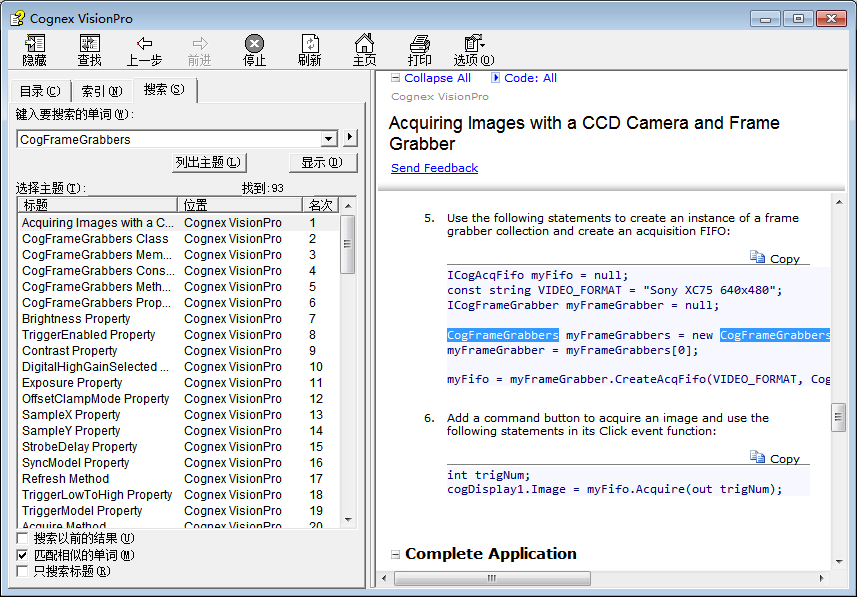Select Acquiring Images with a C... result
Viewport: 857px width, 597px height.
(178, 223)
